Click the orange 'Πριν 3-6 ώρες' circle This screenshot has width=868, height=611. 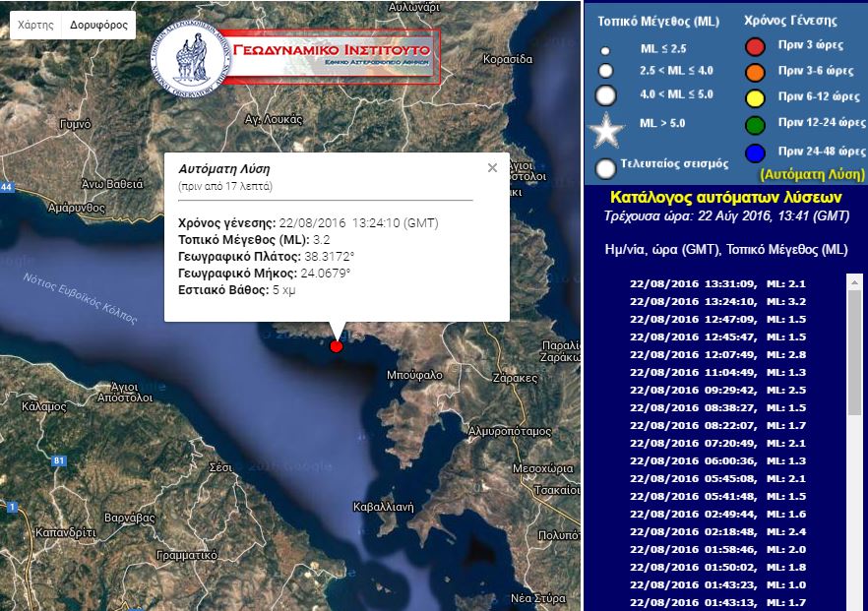pyautogui.click(x=754, y=72)
